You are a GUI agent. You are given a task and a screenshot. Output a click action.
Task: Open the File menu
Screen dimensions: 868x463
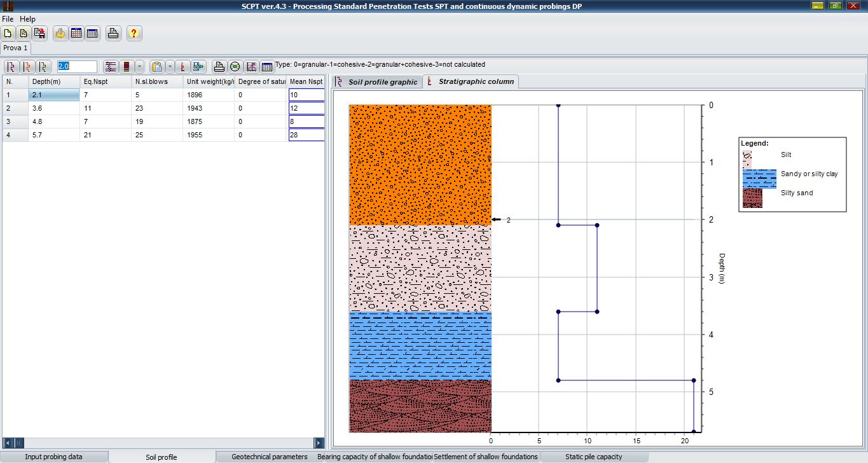click(x=8, y=19)
